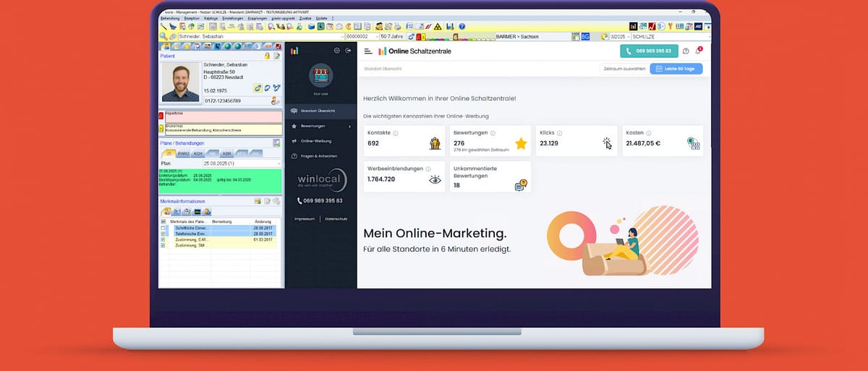Toggle checkbox for Zustimmung E-Mail row
This screenshot has width=868, height=371.
pyautogui.click(x=163, y=239)
